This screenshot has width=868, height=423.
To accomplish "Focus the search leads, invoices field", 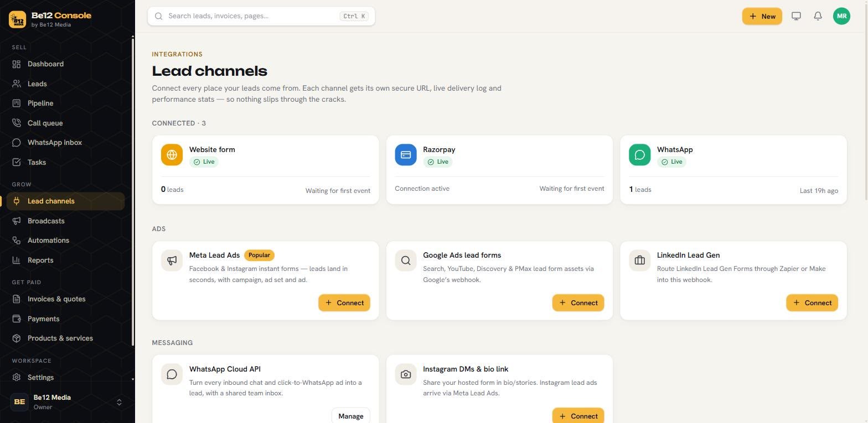I will (261, 16).
